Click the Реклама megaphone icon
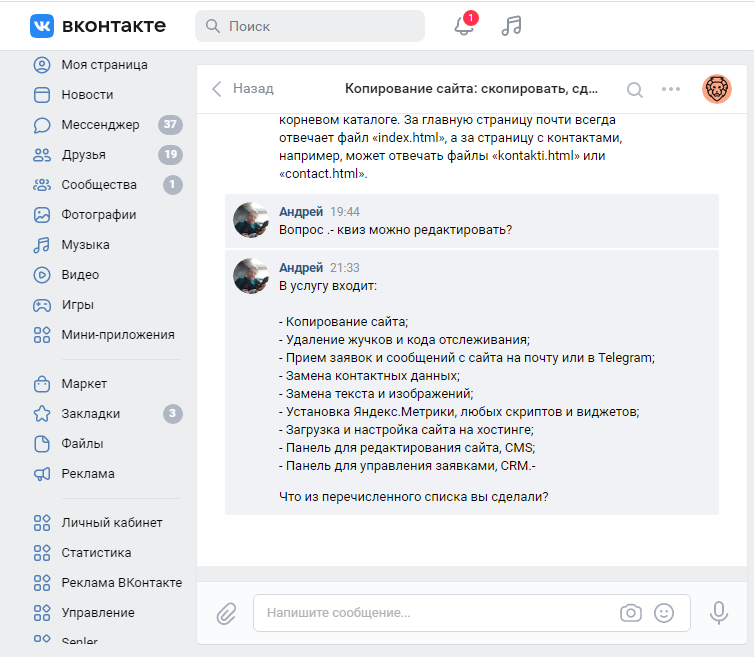The height and width of the screenshot is (657, 754). (42, 474)
